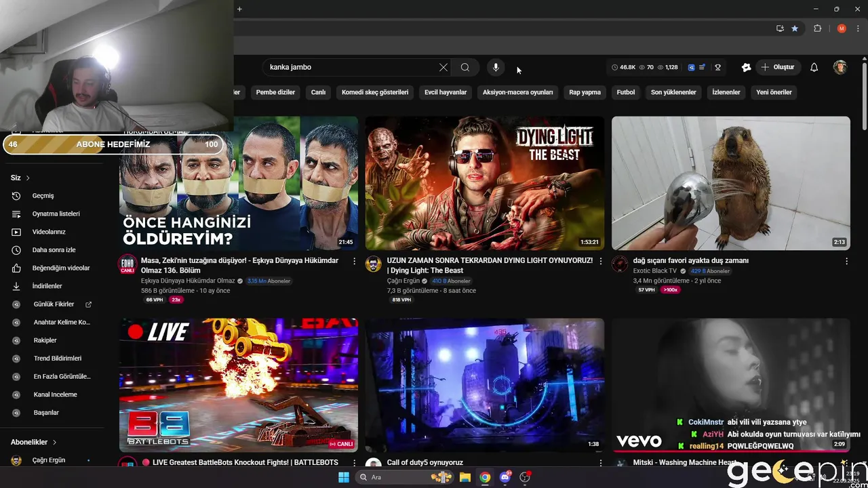Bookmark this page with the star icon
The image size is (868, 488).
tap(795, 28)
